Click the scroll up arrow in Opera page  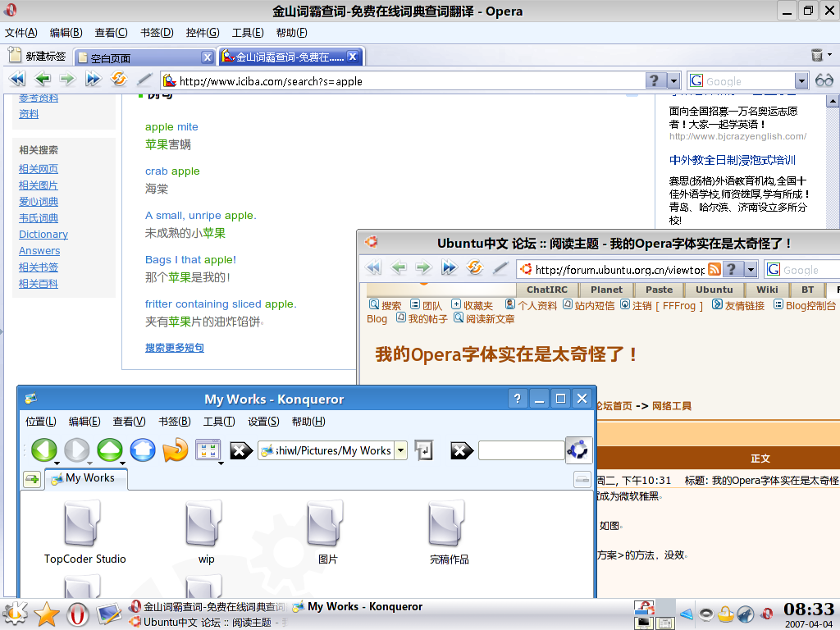833,101
